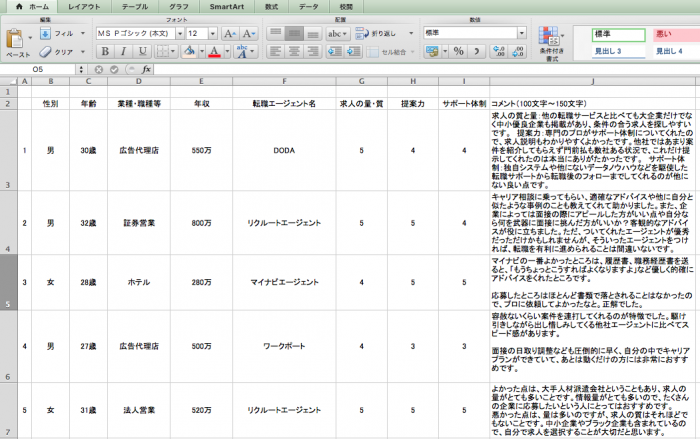700x439 pixels.
Task: Click the name box stepper arrows
Action: point(81,69)
